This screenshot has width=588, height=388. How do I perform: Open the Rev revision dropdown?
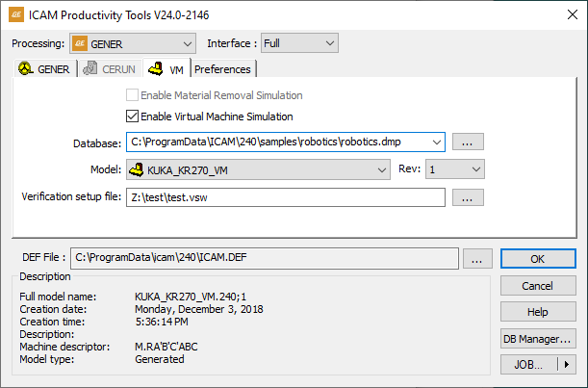click(x=455, y=169)
